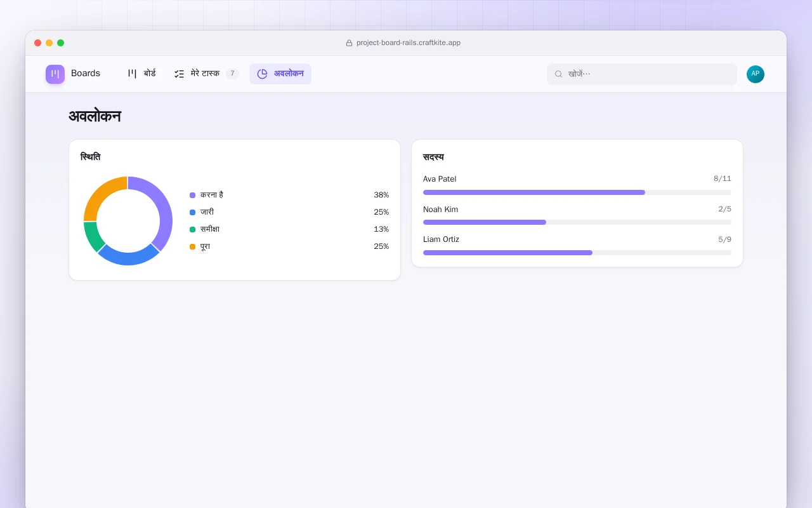Click the बोर्ड board columns icon
The width and height of the screenshot is (812, 508).
pyautogui.click(x=132, y=74)
